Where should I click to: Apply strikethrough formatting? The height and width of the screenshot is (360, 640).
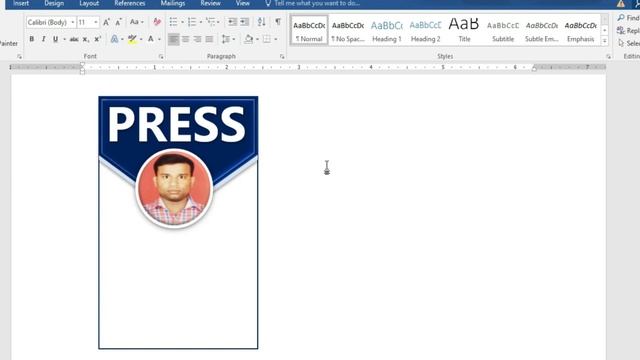pos(74,39)
